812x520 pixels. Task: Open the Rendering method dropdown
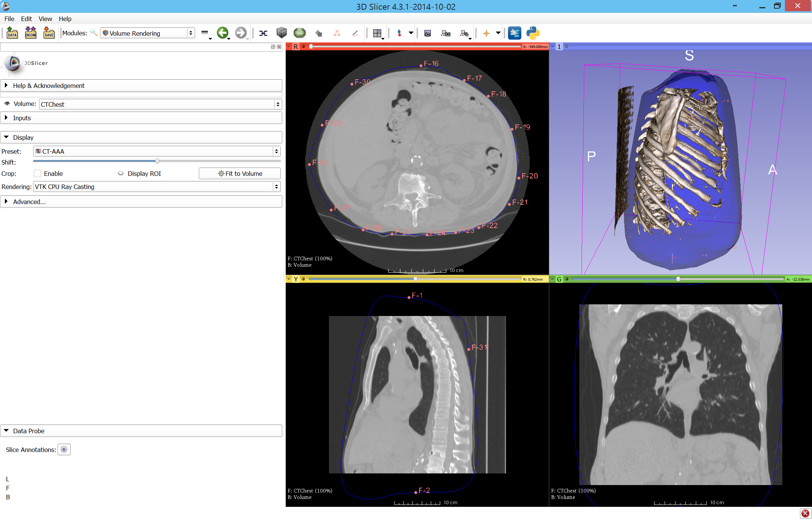point(157,187)
